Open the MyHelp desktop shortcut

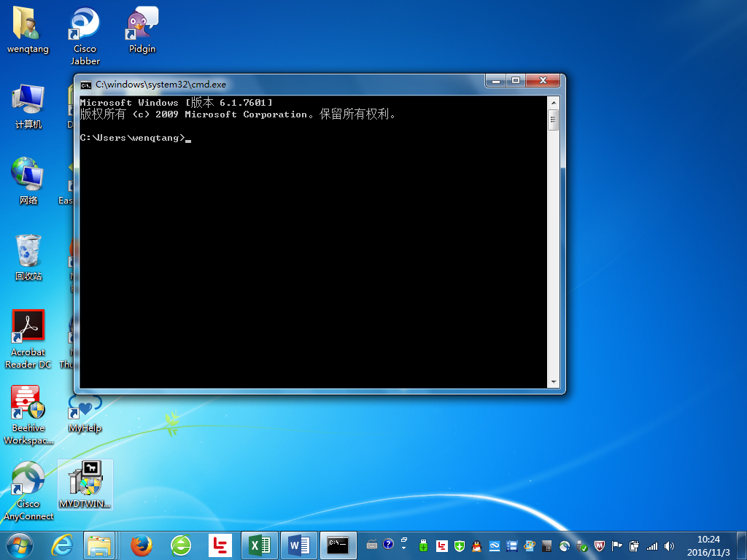point(85,413)
